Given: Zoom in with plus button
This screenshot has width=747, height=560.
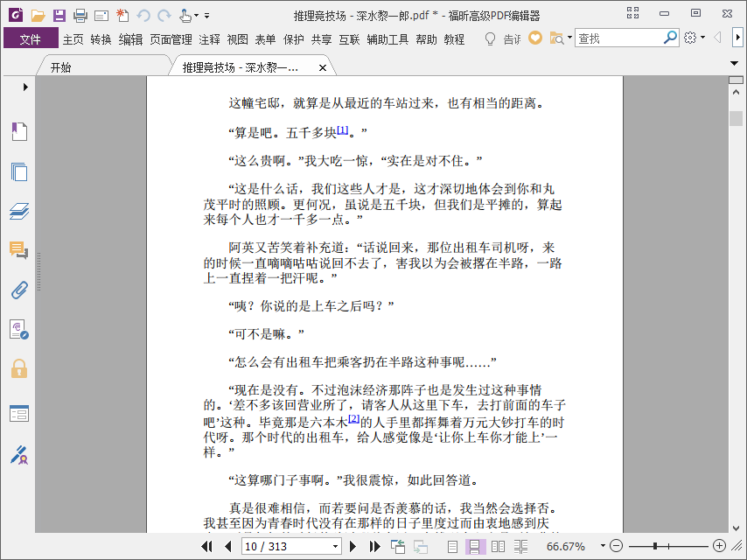Looking at the screenshot, I should (x=719, y=546).
